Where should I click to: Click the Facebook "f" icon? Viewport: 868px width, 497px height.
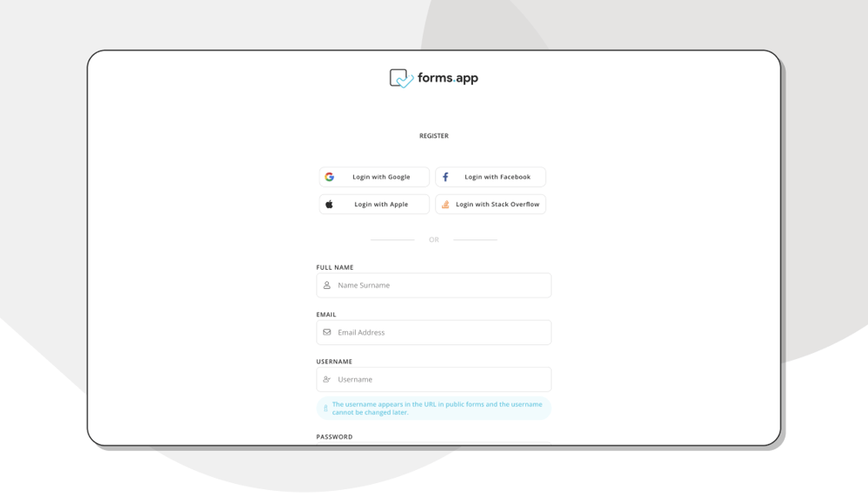click(x=445, y=177)
